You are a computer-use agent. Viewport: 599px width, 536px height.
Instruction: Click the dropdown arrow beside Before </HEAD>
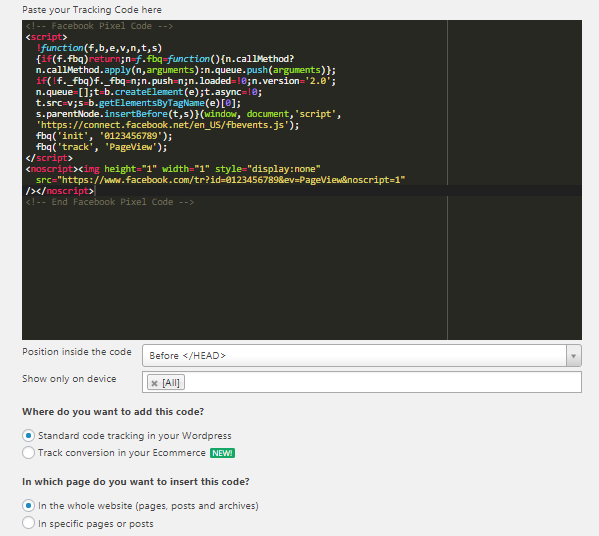(x=573, y=356)
